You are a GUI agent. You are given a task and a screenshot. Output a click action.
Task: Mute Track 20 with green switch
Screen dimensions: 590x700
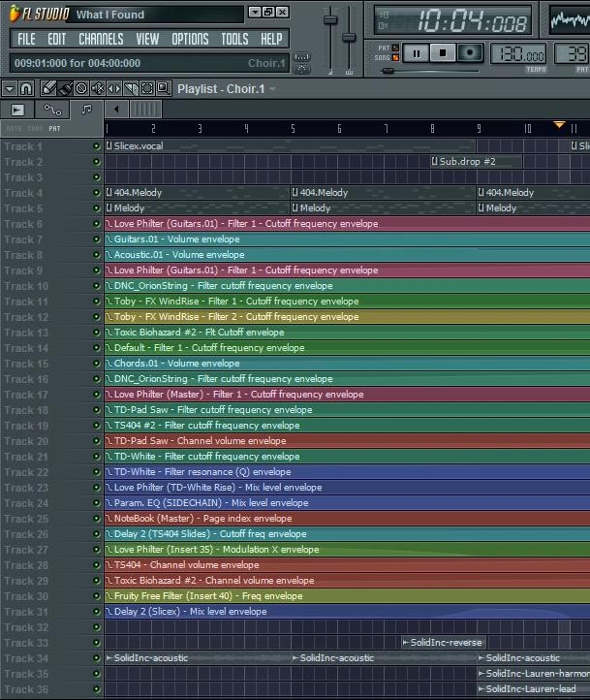pos(96,441)
